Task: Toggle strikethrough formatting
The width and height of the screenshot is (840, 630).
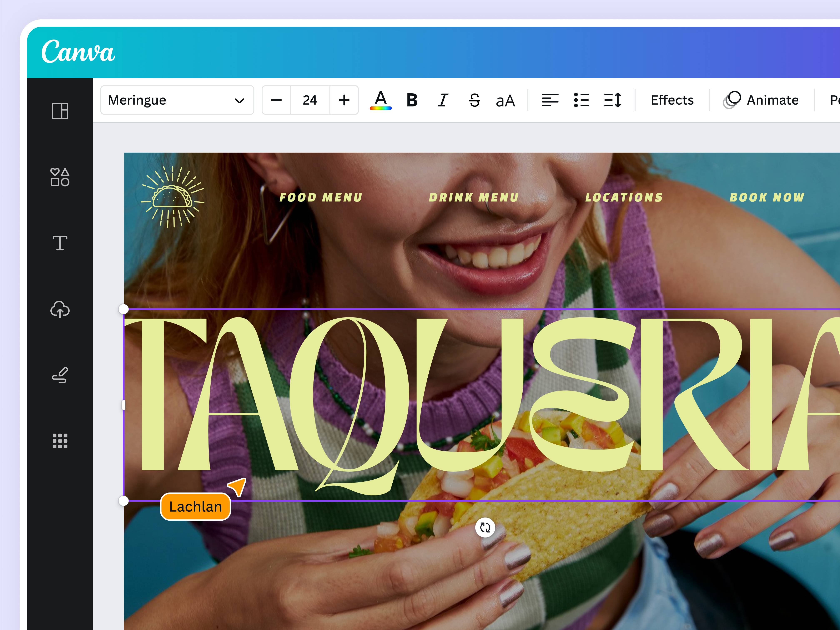Action: 474,100
